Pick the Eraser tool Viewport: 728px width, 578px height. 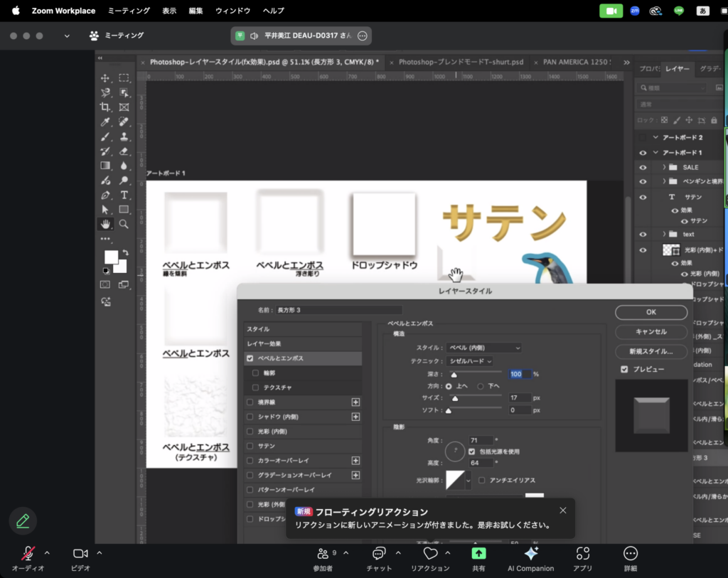click(x=124, y=151)
